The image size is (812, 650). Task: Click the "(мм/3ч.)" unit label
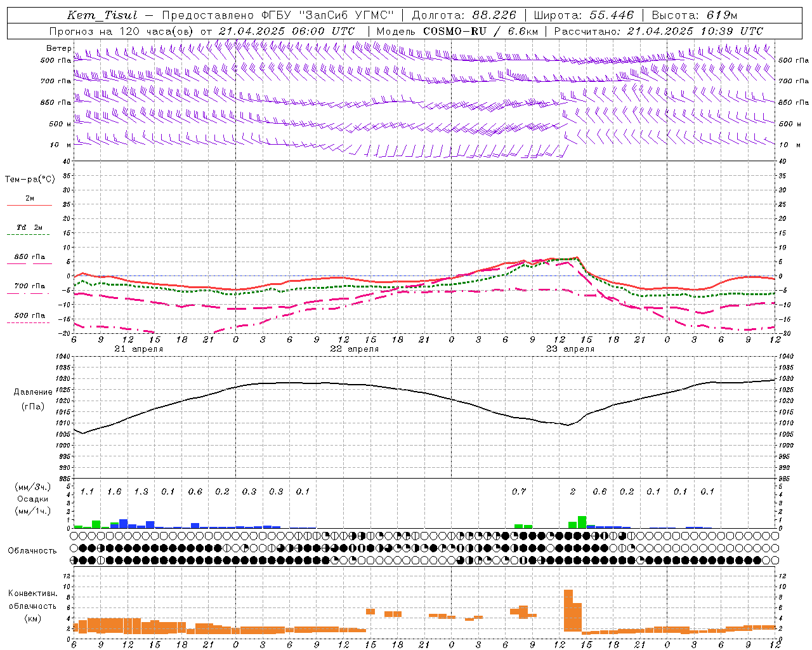click(x=32, y=487)
